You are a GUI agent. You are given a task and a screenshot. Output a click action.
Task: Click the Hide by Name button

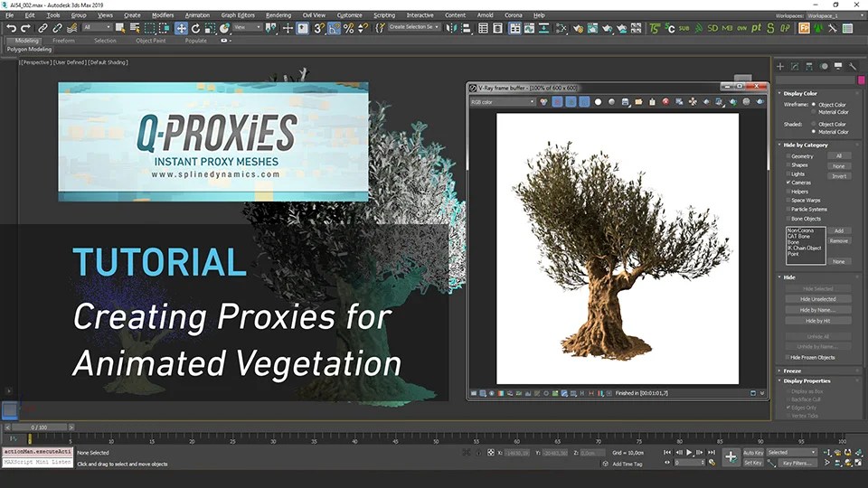coord(817,310)
